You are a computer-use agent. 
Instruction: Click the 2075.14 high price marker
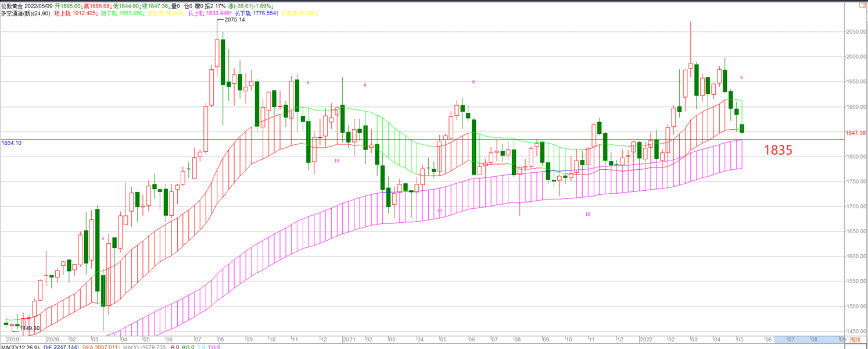[x=234, y=20]
